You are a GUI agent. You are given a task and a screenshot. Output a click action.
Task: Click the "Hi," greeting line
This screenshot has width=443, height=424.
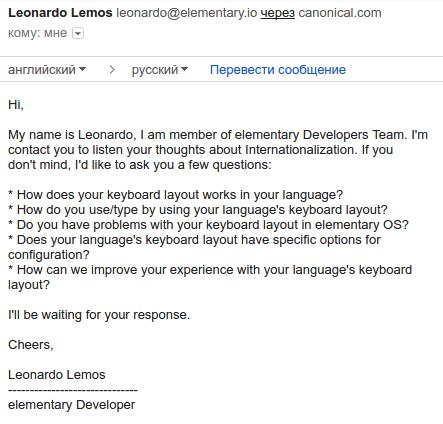[x=16, y=105]
